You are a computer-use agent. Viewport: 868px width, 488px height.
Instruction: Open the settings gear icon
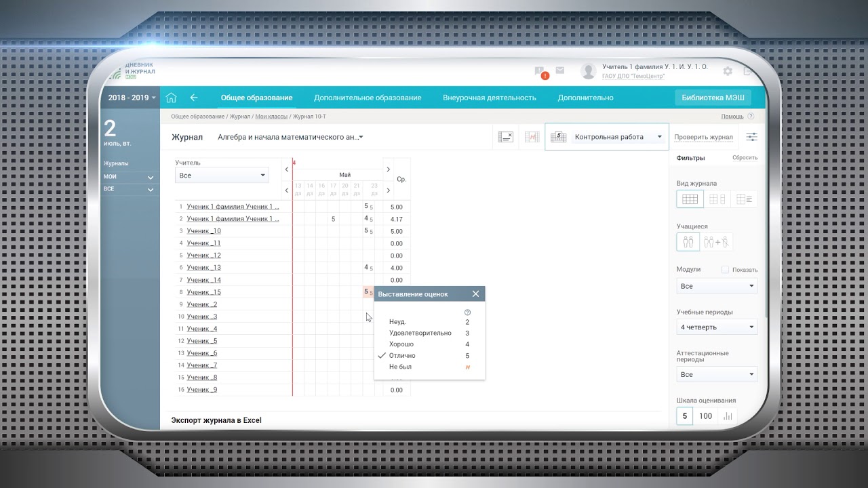tap(728, 71)
